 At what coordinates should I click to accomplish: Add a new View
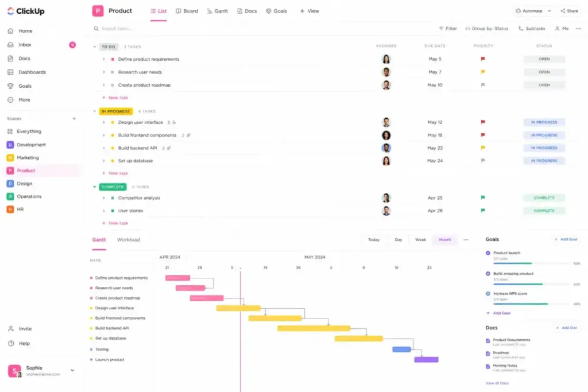tap(310, 11)
